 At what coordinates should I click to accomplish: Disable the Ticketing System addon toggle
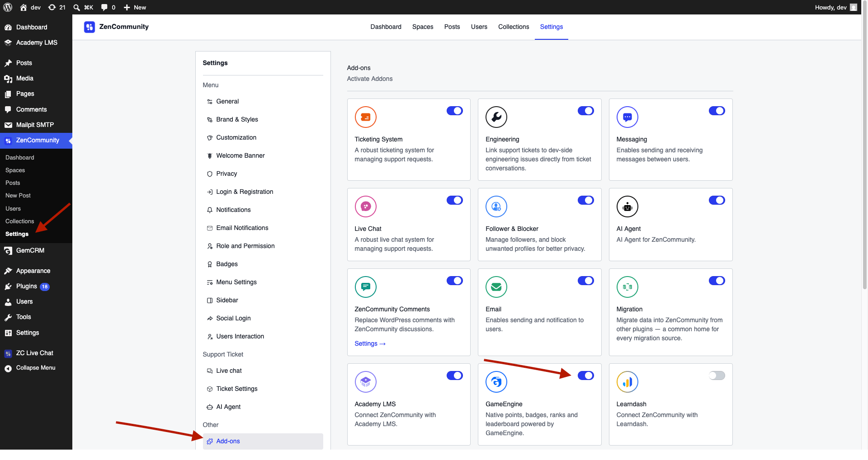(x=455, y=111)
